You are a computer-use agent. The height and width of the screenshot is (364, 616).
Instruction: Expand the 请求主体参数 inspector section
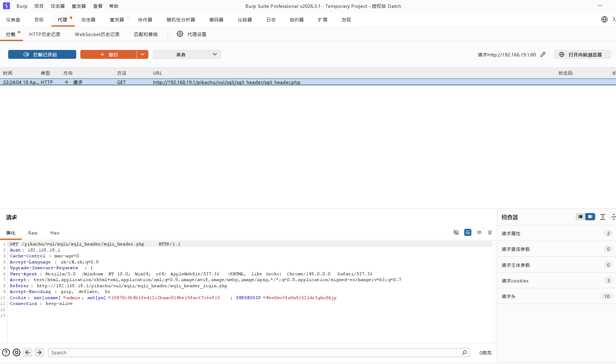(x=556, y=265)
